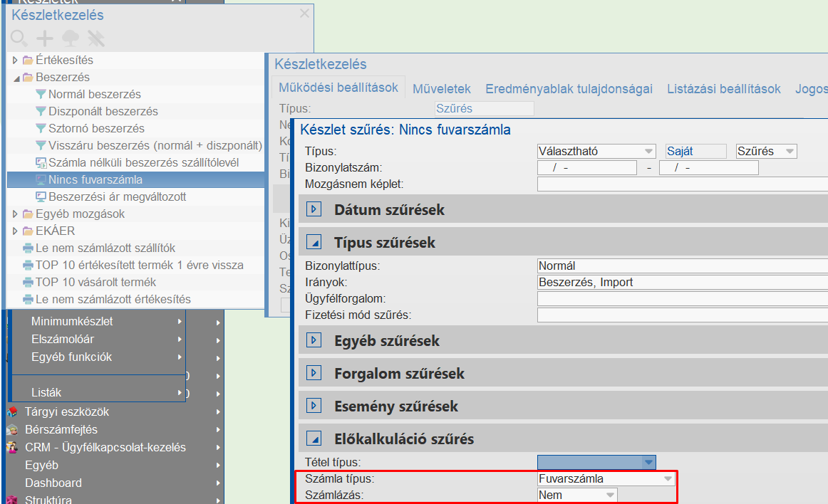The image size is (828, 504).
Task: Click the EKÁER folder icon
Action: (28, 231)
